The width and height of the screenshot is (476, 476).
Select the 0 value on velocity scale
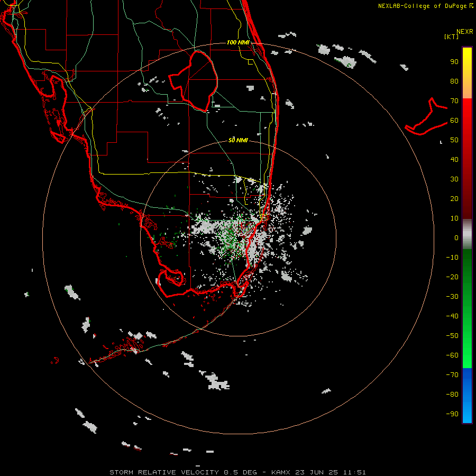tap(456, 237)
